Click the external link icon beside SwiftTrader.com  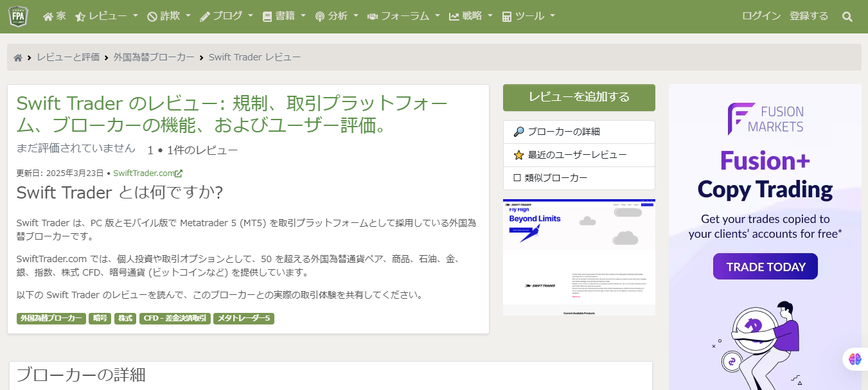(x=179, y=173)
